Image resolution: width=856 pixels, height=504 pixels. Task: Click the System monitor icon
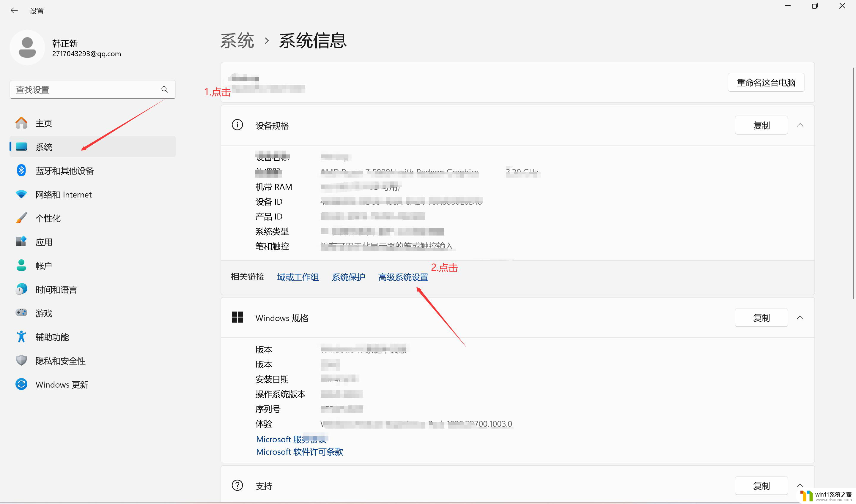(21, 147)
